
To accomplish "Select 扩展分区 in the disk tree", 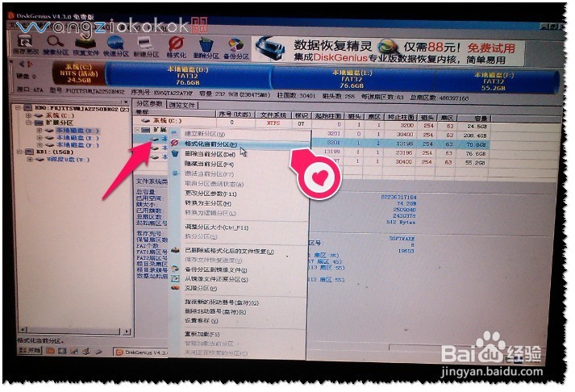I will [x=60, y=123].
